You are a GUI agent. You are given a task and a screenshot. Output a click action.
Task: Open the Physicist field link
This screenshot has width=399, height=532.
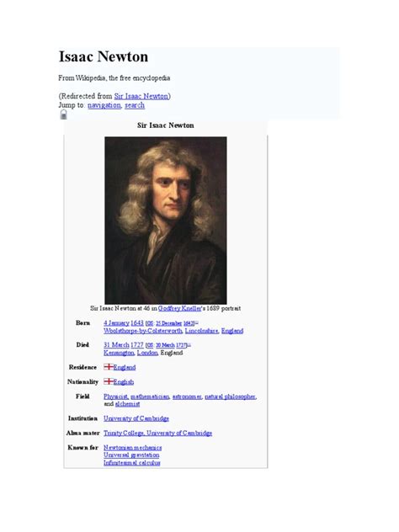115,396
